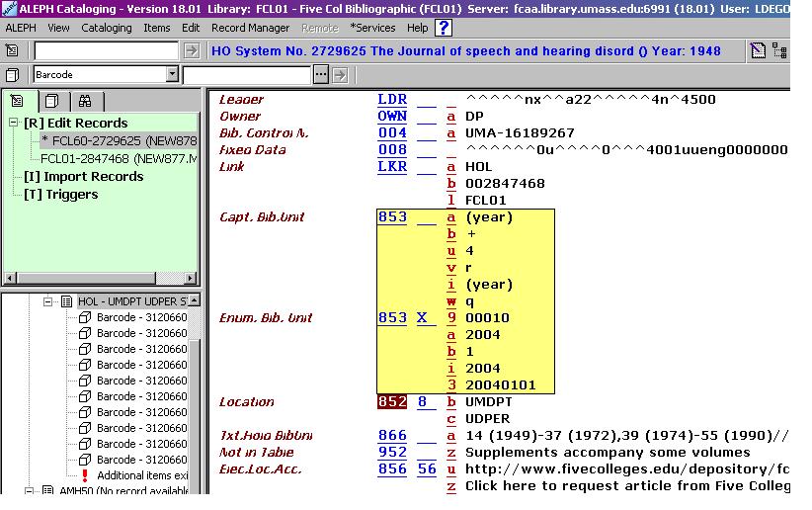Image resolution: width=812 pixels, height=510 pixels.
Task: Click the tree view icon at top right
Action: click(x=779, y=51)
